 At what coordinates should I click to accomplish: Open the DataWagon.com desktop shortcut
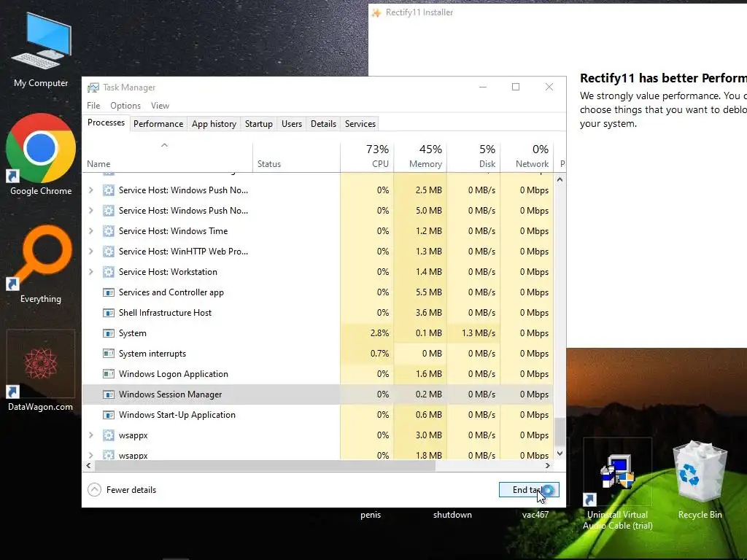41,371
